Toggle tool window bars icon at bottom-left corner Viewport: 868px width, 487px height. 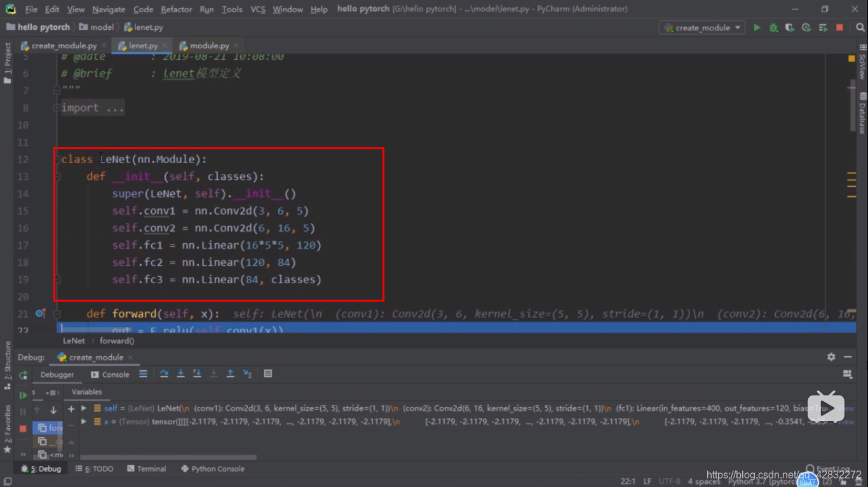(7, 481)
